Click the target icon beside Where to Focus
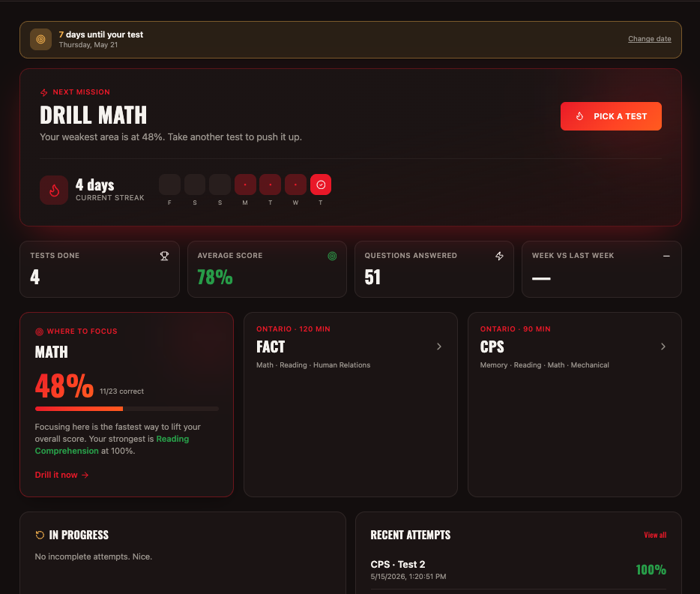The height and width of the screenshot is (594, 700). (39, 331)
